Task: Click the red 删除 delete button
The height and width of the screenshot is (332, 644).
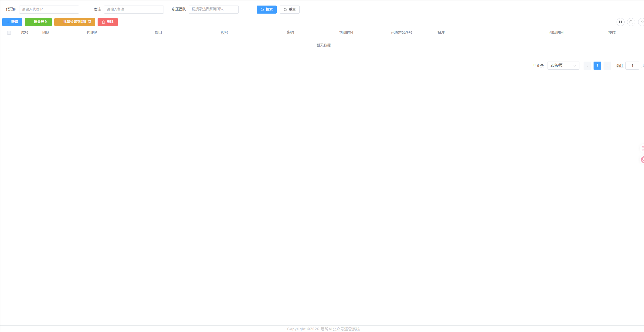Action: [x=108, y=22]
